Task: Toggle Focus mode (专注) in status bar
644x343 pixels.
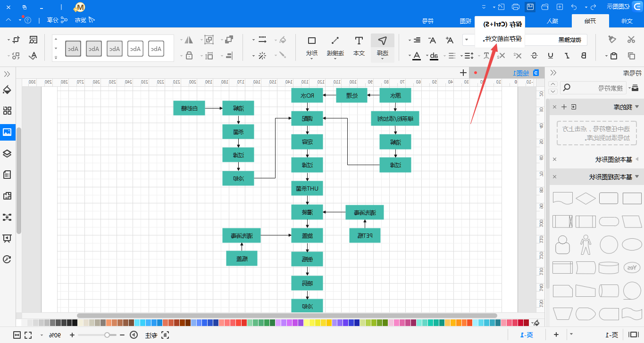Action: click(156, 335)
